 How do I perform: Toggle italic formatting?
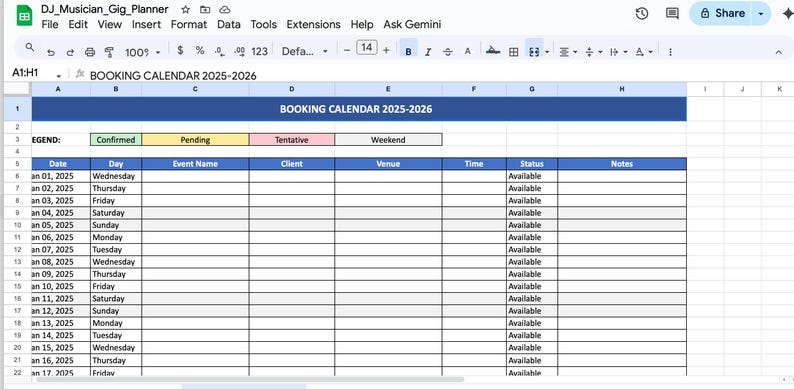tap(428, 52)
